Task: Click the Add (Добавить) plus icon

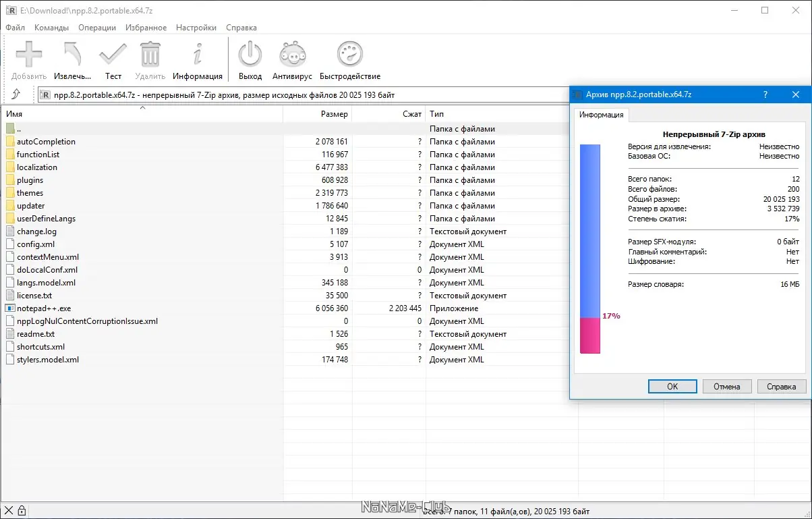Action: click(x=29, y=55)
